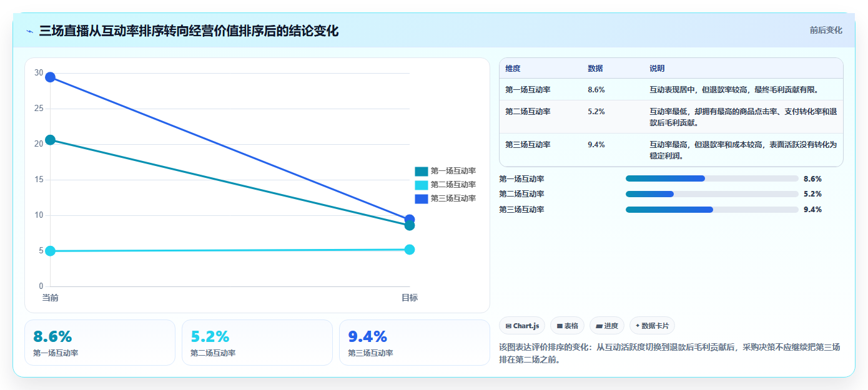Click the 数据卡片 sparkle icon
The image size is (868, 390).
pos(638,326)
